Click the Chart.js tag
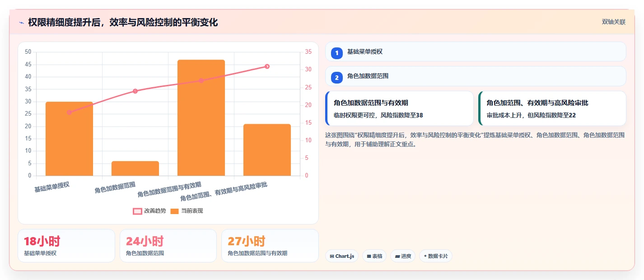 click(x=342, y=256)
